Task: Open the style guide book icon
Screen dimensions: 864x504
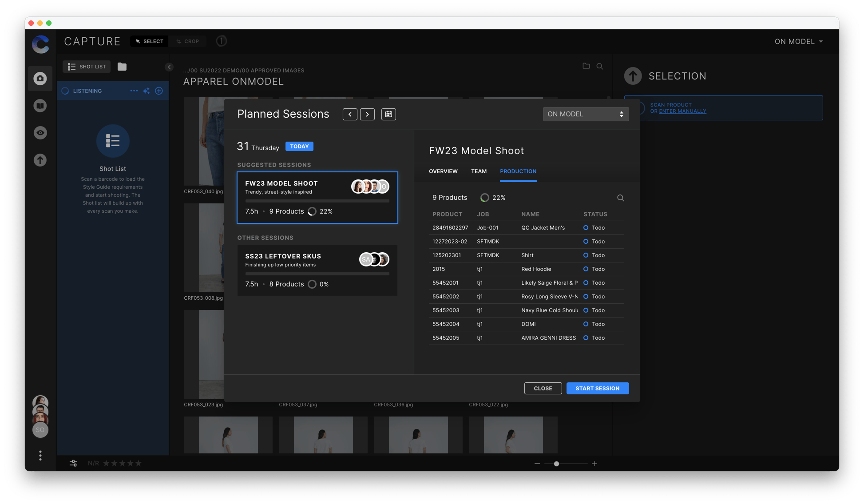Action: 40,106
